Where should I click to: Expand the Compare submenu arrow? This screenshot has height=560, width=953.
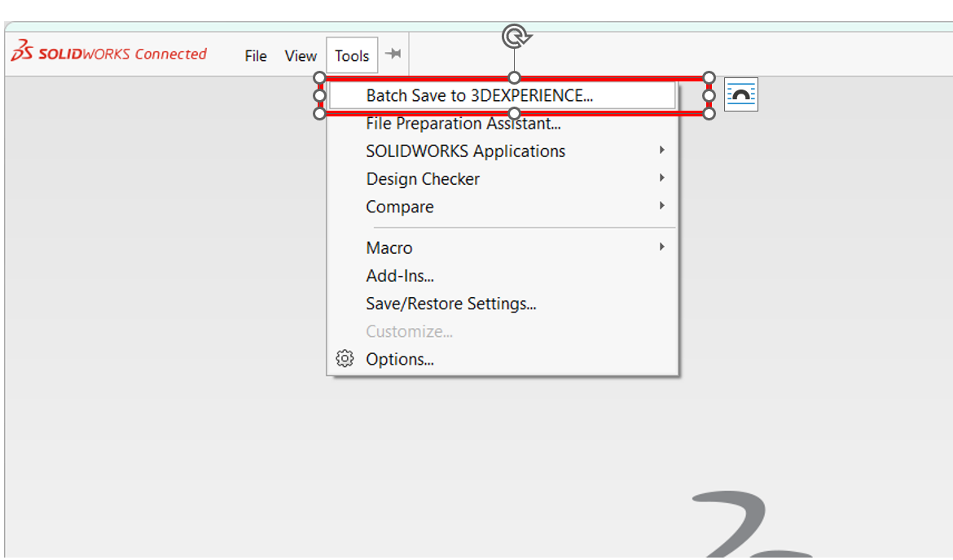pyautogui.click(x=662, y=206)
